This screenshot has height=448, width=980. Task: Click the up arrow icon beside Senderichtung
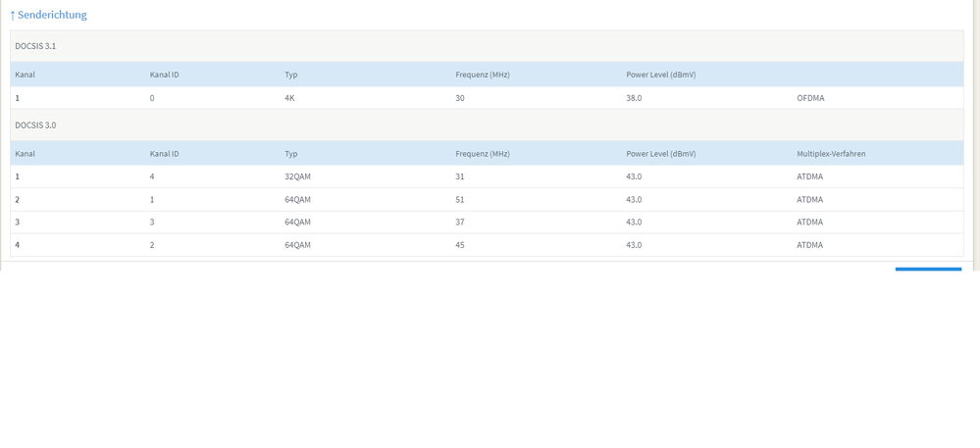[13, 16]
